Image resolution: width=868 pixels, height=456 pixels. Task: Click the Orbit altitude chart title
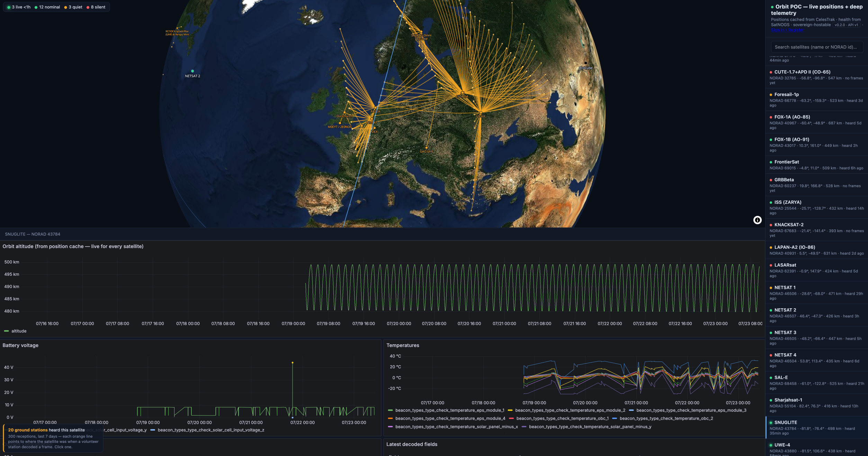(x=73, y=246)
